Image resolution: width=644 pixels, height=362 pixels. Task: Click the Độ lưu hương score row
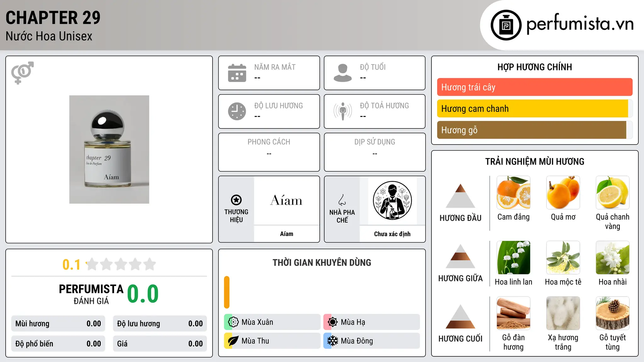coord(160,324)
